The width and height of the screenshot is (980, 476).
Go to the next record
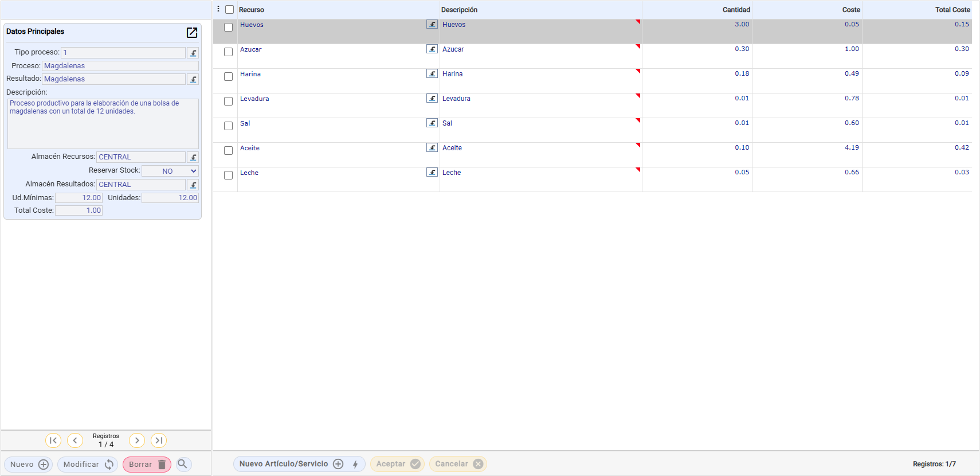point(136,440)
